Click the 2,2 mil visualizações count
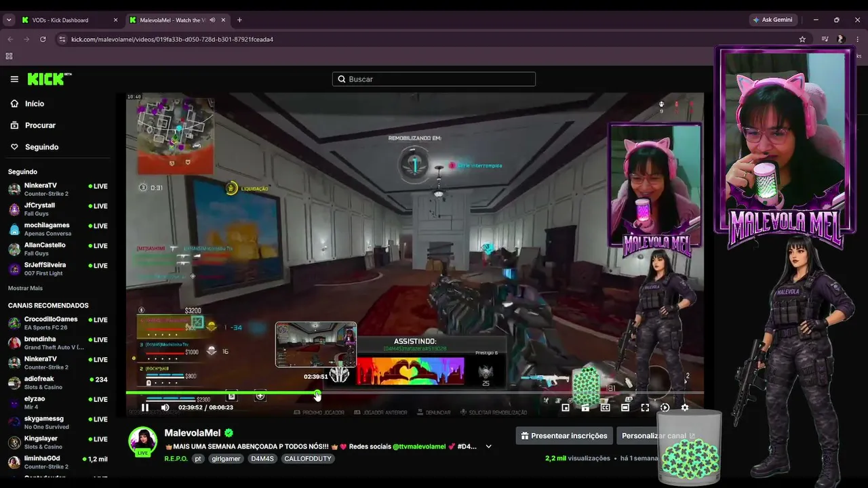The height and width of the screenshot is (488, 868). 578,458
